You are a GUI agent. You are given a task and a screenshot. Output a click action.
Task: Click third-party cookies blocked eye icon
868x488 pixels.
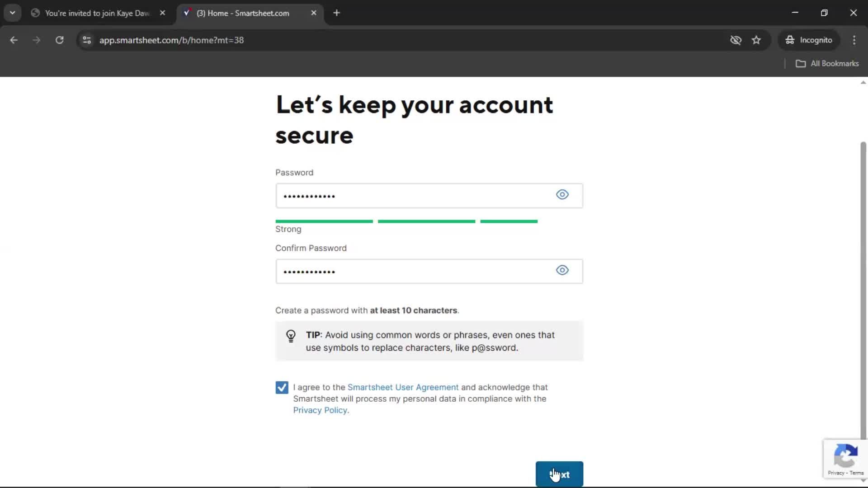tap(736, 40)
